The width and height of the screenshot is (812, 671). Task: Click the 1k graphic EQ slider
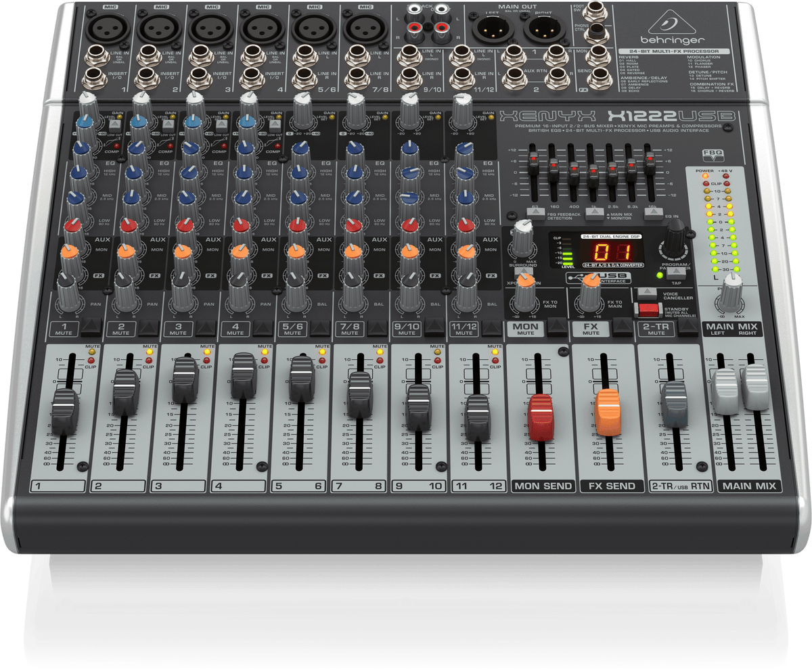click(x=593, y=177)
